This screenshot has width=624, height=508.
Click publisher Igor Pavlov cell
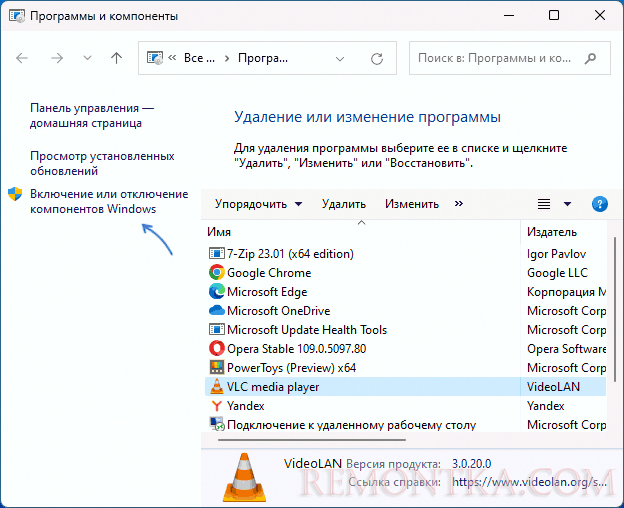point(556,254)
